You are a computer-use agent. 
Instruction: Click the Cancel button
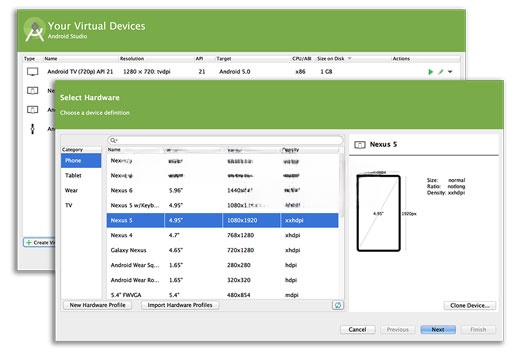click(357, 329)
